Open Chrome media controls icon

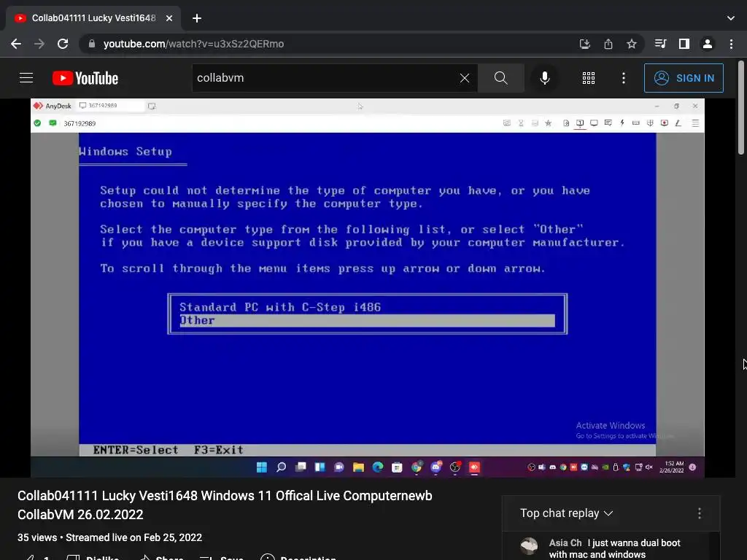point(660,44)
